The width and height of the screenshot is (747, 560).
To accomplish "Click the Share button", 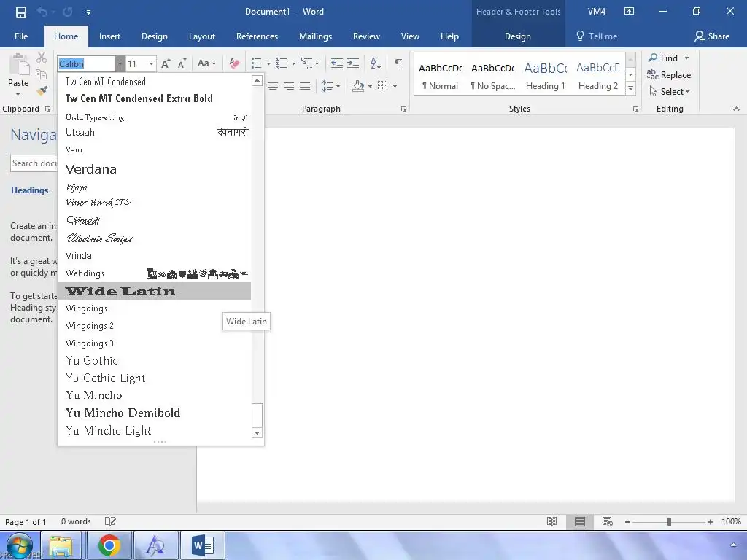I will (712, 36).
